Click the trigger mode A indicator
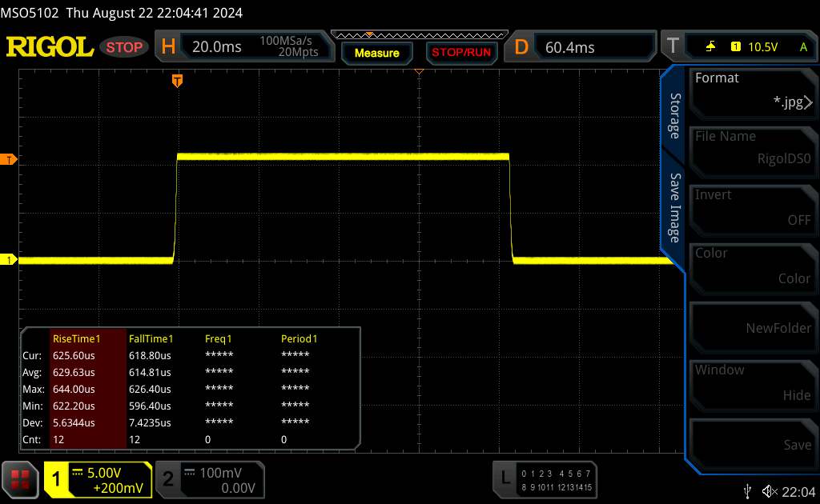 tap(803, 47)
